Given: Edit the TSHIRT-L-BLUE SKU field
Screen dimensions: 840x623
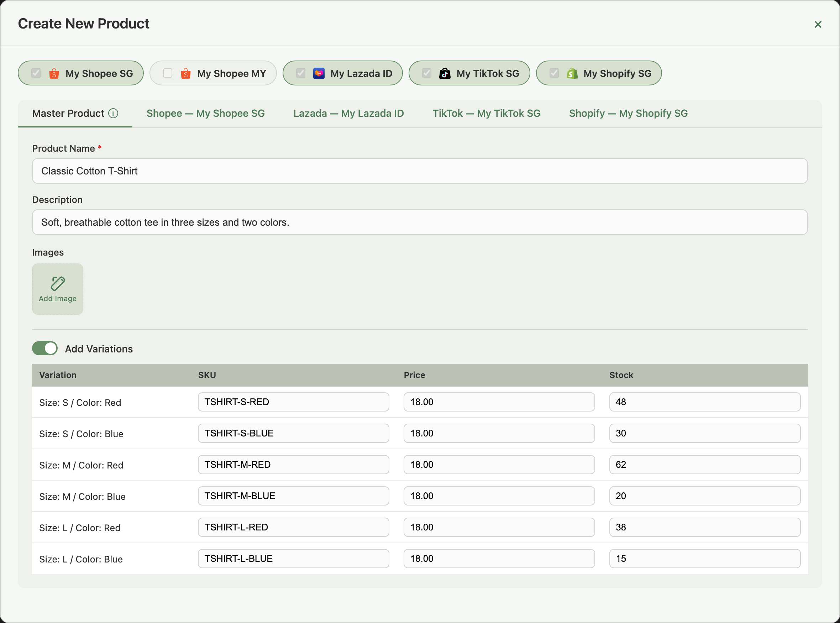Looking at the screenshot, I should pos(293,559).
